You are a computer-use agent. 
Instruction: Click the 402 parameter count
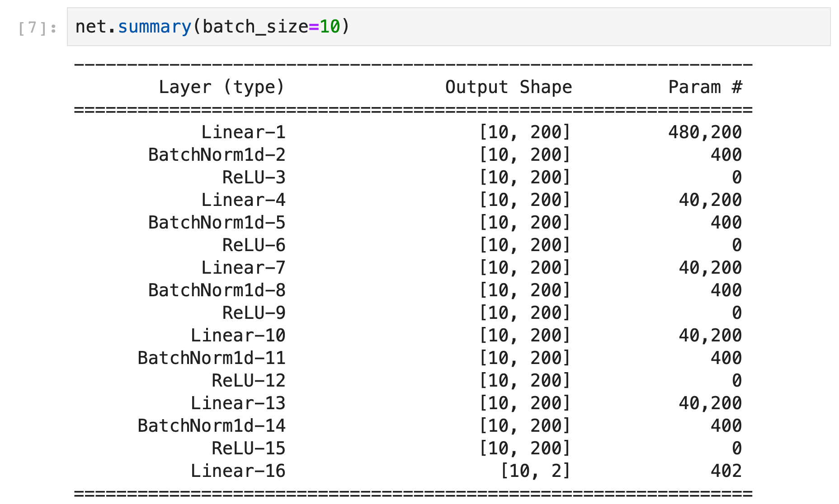pyautogui.click(x=726, y=471)
